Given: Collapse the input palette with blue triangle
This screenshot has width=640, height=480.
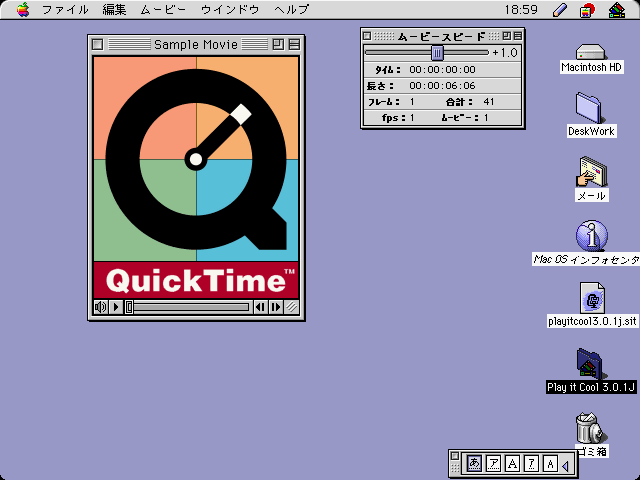Looking at the screenshot, I should tap(565, 465).
